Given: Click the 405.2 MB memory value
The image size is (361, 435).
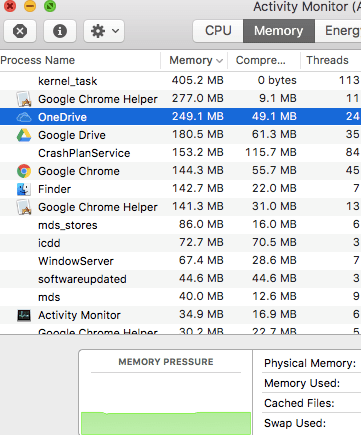Looking at the screenshot, I should click(x=197, y=80).
